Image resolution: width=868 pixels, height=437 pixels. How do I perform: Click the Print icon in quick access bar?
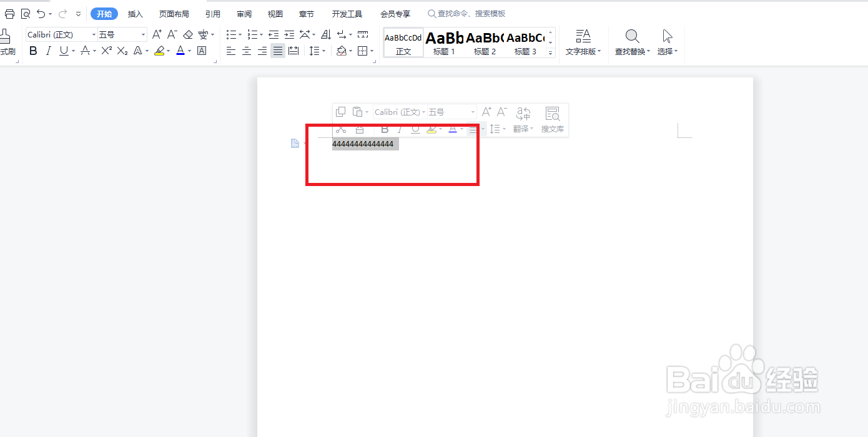9,14
